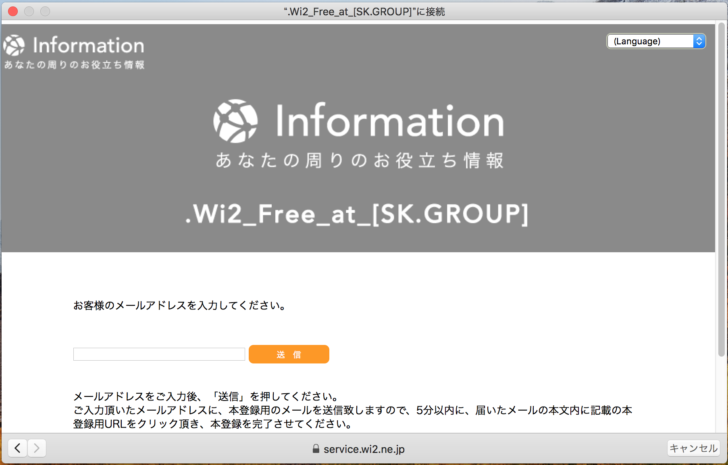Click the large あなたの周りのお役立ち情報 subtitle text

tap(359, 160)
